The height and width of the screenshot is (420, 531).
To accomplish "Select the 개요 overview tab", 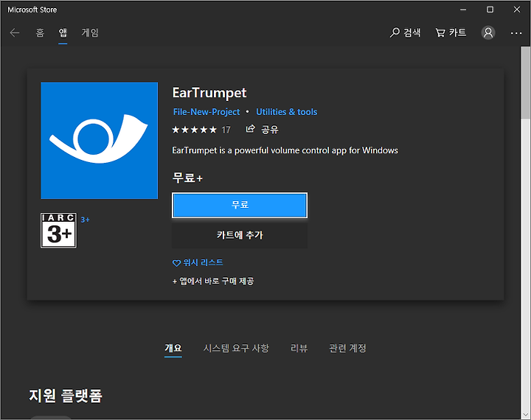I will click(x=173, y=348).
